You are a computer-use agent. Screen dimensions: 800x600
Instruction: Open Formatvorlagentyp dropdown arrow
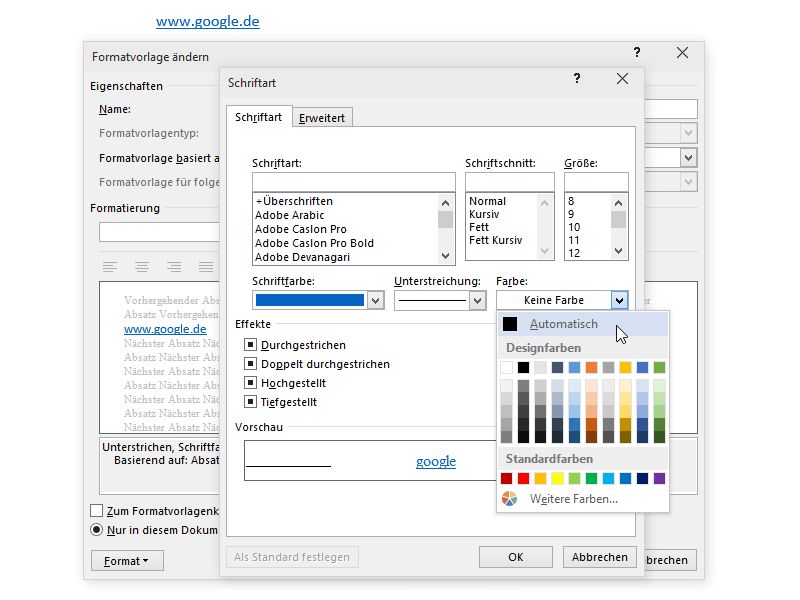pyautogui.click(x=688, y=133)
